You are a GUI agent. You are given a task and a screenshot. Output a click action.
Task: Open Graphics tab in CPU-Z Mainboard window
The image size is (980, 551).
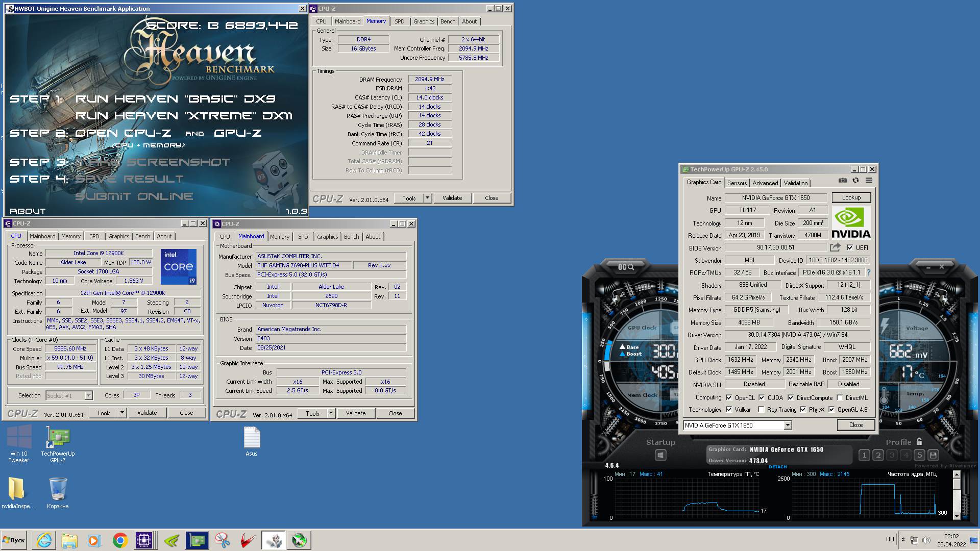[x=327, y=237]
